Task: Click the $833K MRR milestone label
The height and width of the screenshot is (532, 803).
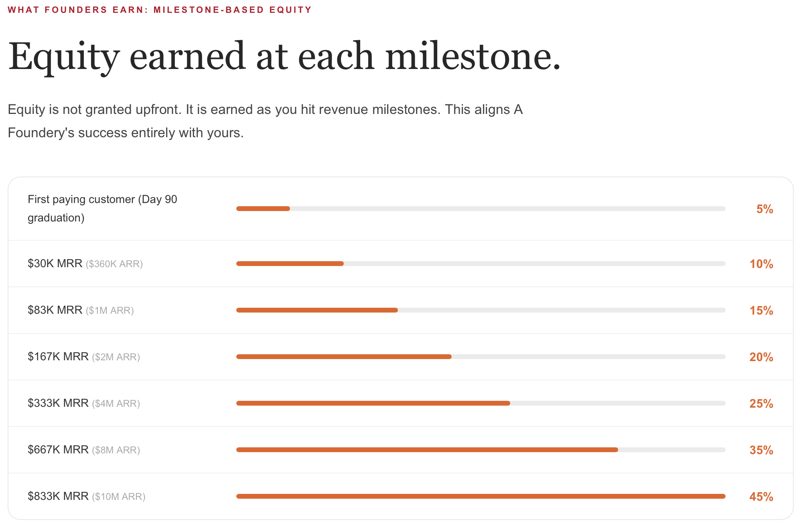Action: 58,496
